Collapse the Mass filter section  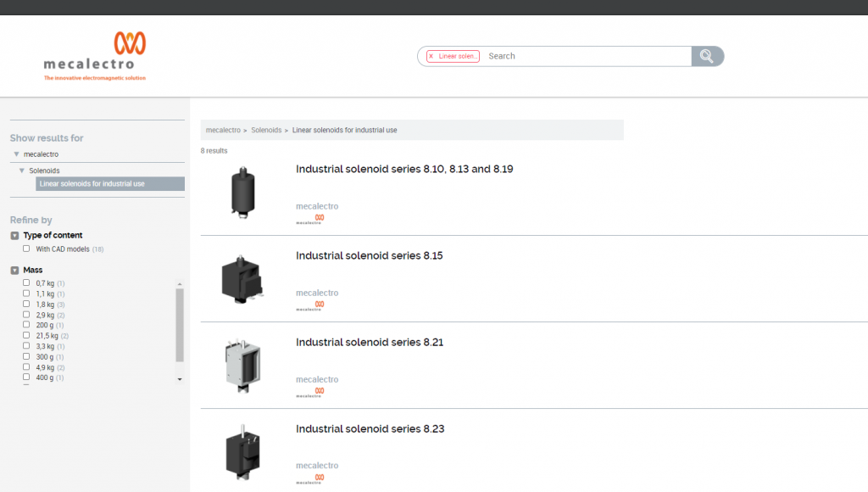14,271
